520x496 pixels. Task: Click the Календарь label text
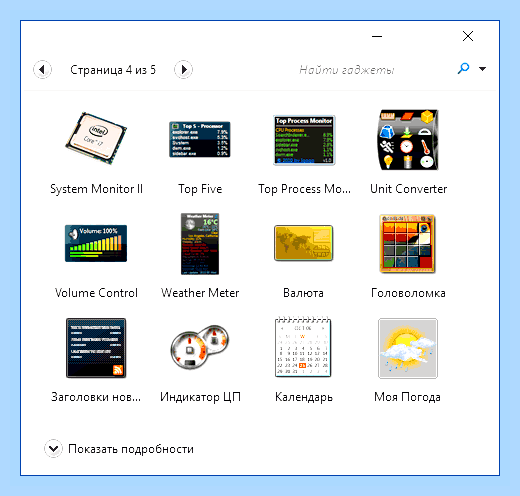304,397
